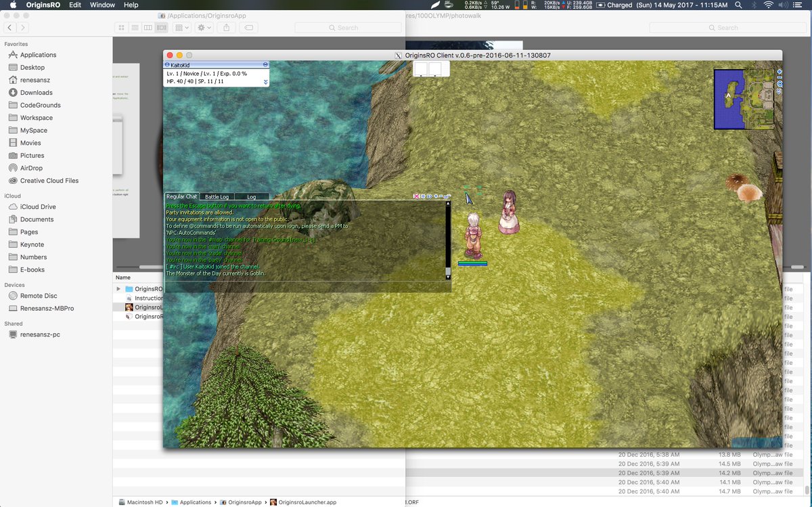Image resolution: width=812 pixels, height=507 pixels.
Task: Click search field in photowalk Finder window
Action: 727,28
